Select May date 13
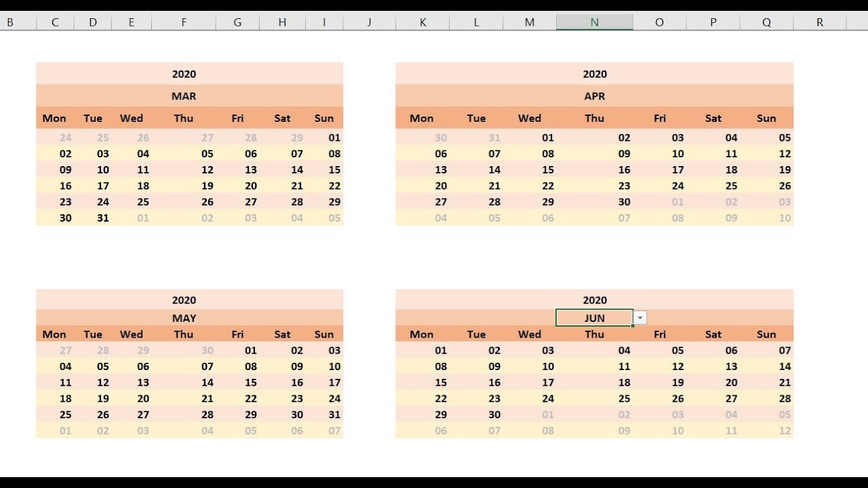 click(x=143, y=382)
